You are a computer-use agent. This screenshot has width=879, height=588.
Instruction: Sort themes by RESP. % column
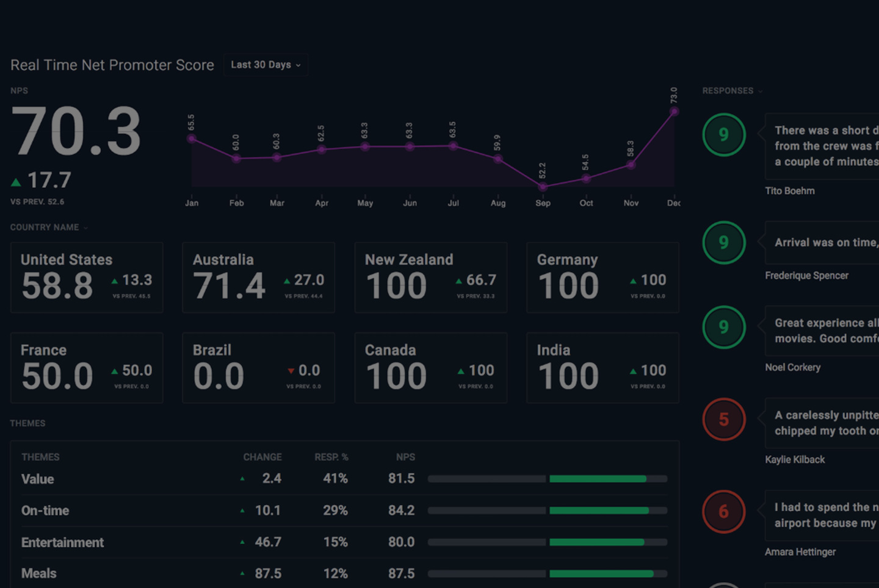tap(331, 457)
